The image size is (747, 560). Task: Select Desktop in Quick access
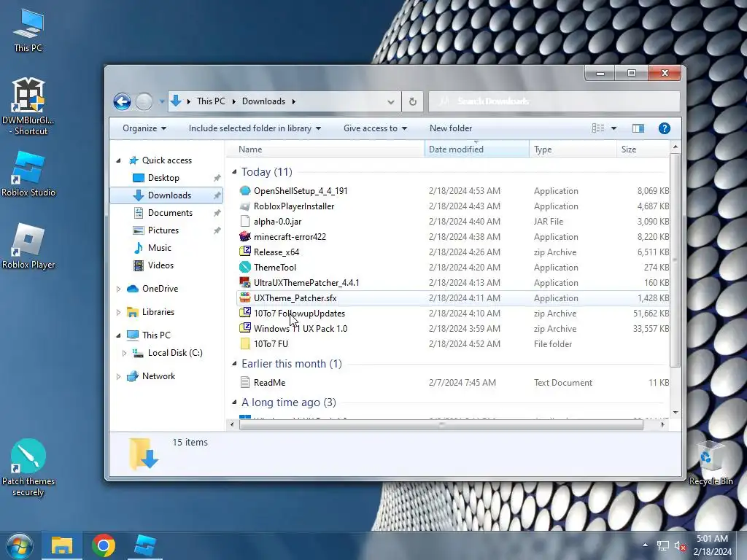(x=163, y=178)
